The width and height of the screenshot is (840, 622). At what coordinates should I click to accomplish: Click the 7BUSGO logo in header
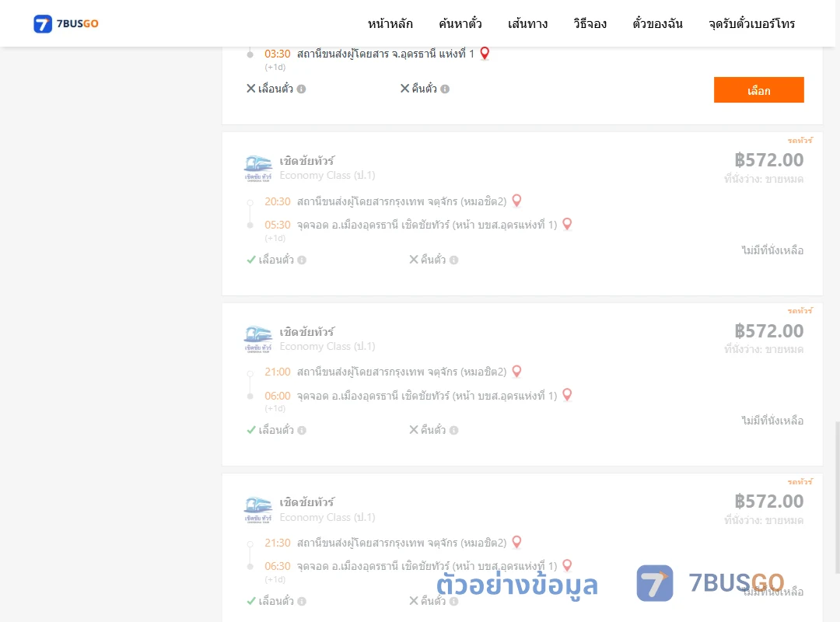(66, 23)
